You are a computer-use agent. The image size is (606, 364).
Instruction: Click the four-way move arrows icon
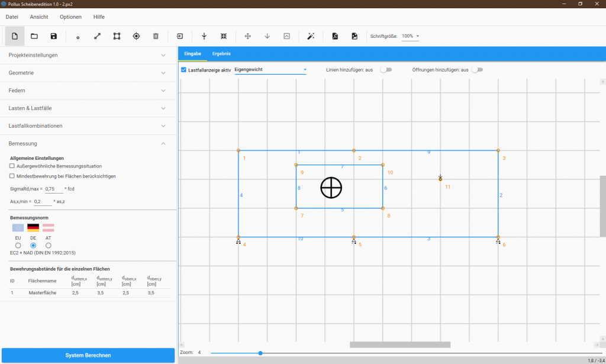pos(248,36)
